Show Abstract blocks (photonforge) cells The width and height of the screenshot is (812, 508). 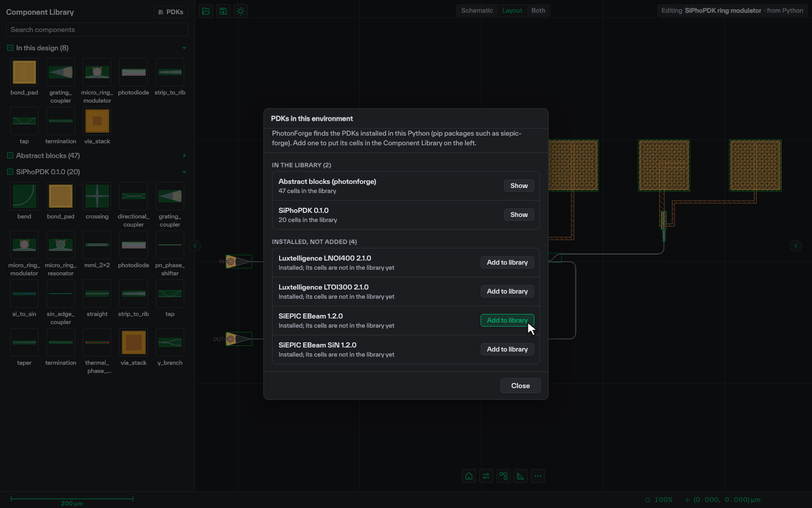[519, 186]
